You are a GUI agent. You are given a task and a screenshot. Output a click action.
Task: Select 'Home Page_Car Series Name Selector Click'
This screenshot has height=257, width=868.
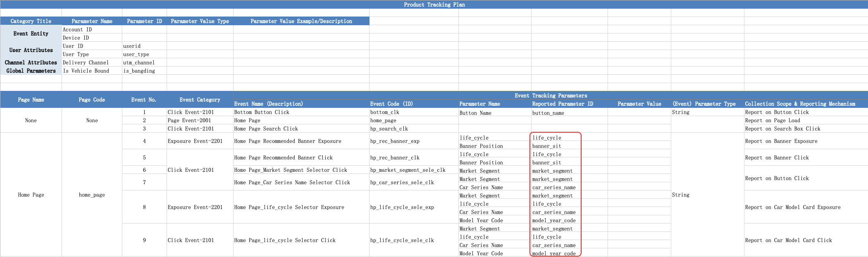pyautogui.click(x=301, y=182)
